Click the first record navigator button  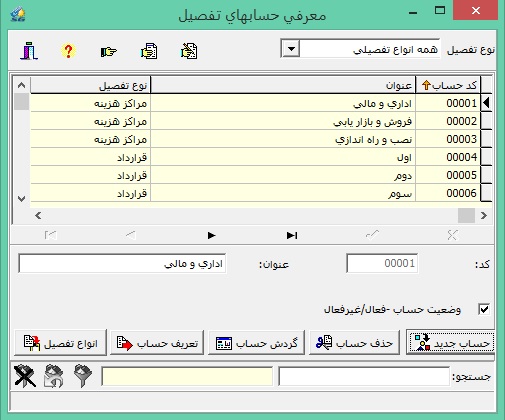pyautogui.click(x=51, y=236)
